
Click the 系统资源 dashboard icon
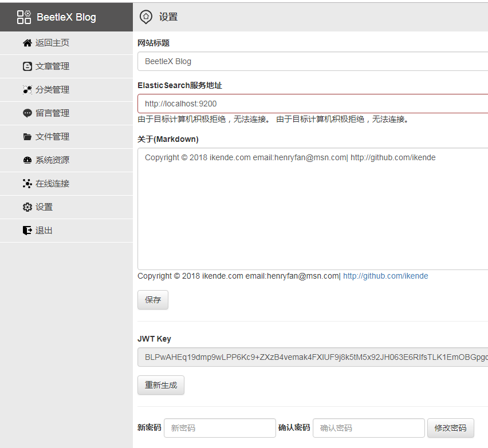[x=27, y=160]
